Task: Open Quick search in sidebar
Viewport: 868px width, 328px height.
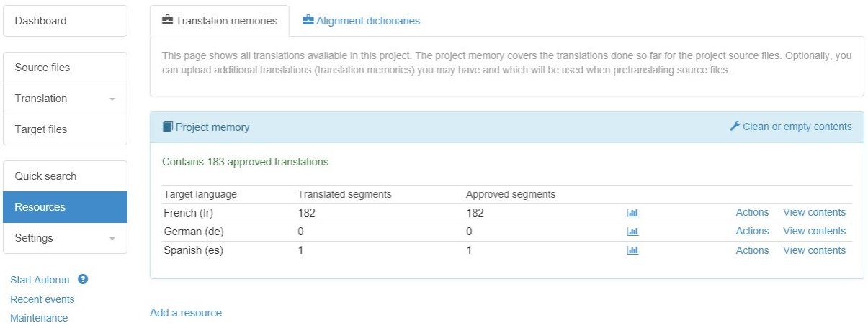Action: tap(45, 176)
